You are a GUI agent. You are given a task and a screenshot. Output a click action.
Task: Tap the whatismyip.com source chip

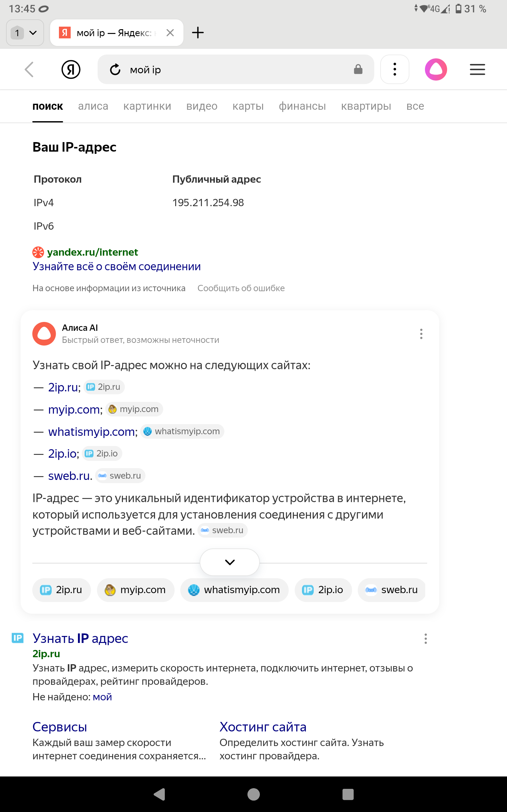point(234,590)
